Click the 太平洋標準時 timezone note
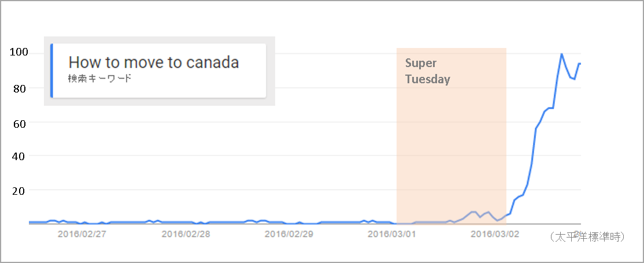 [x=587, y=236]
